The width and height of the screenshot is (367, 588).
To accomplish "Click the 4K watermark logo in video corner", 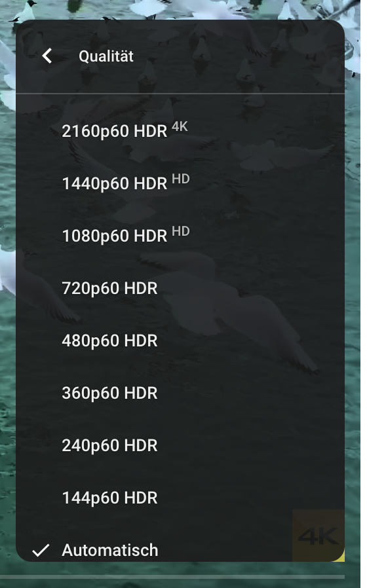I will click(319, 536).
